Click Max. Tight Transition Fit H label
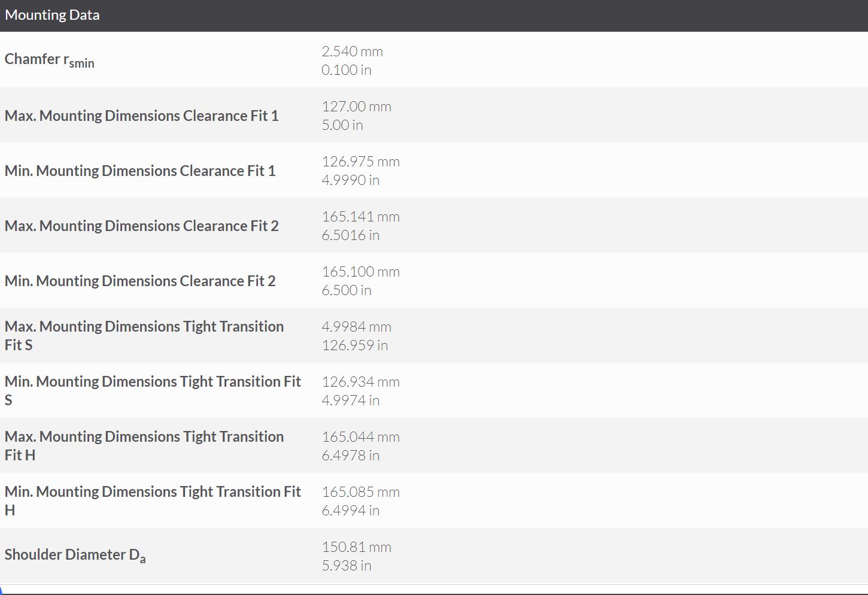 click(x=144, y=445)
